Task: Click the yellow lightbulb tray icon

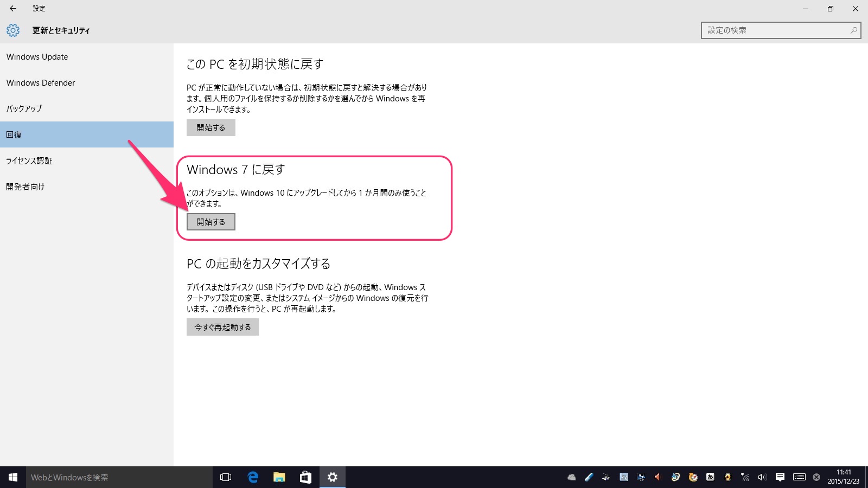Action: (x=727, y=477)
